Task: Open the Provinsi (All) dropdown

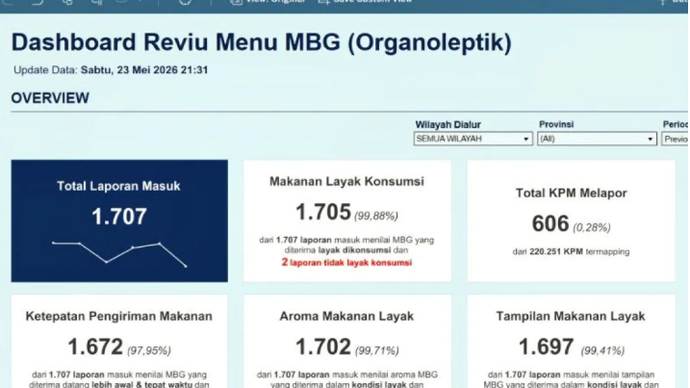Action: pos(596,139)
